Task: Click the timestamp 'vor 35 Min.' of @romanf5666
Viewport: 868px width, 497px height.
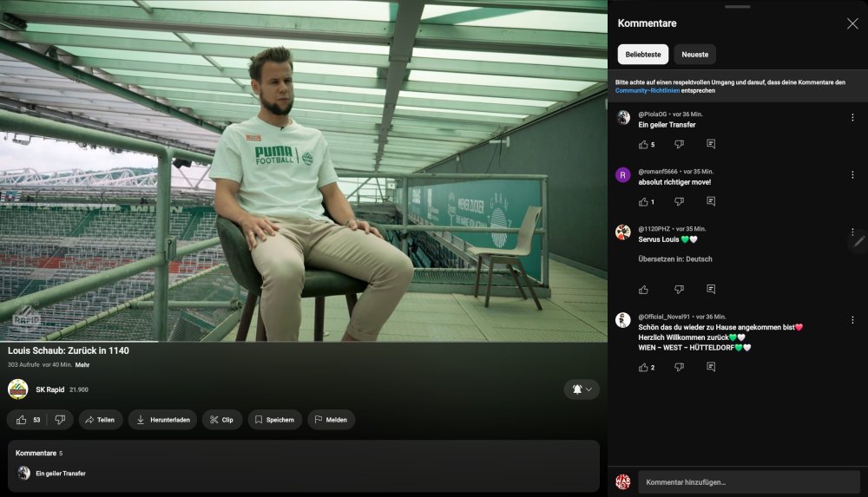Action: 699,172
